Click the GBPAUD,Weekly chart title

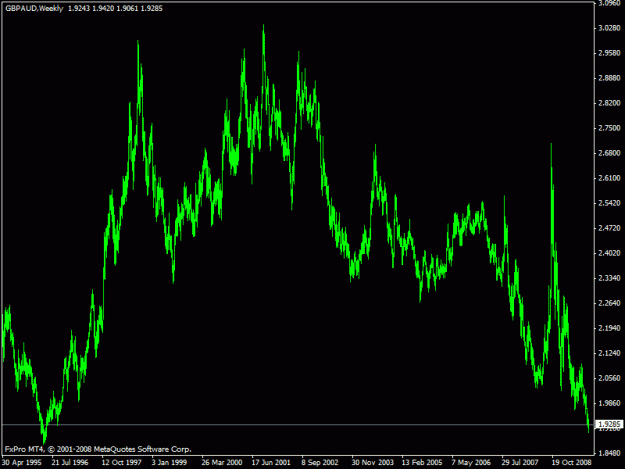point(34,8)
